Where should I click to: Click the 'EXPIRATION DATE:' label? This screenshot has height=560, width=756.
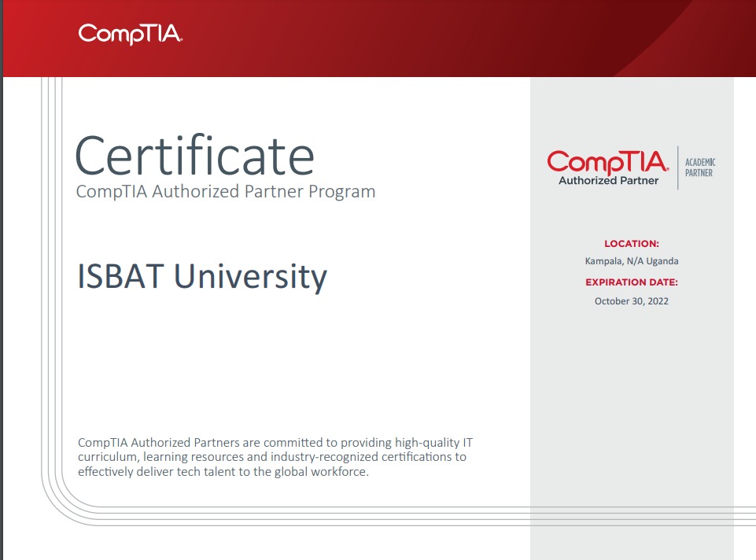[x=632, y=282]
